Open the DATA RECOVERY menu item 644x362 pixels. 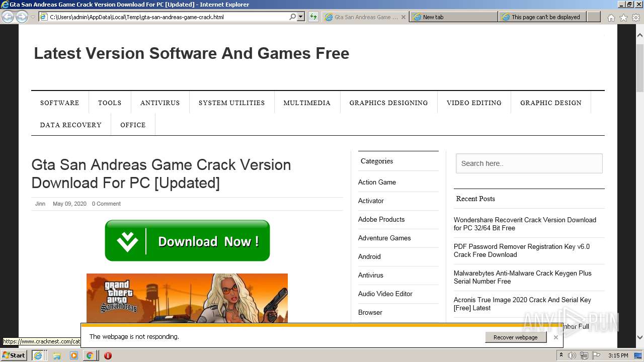(x=71, y=125)
